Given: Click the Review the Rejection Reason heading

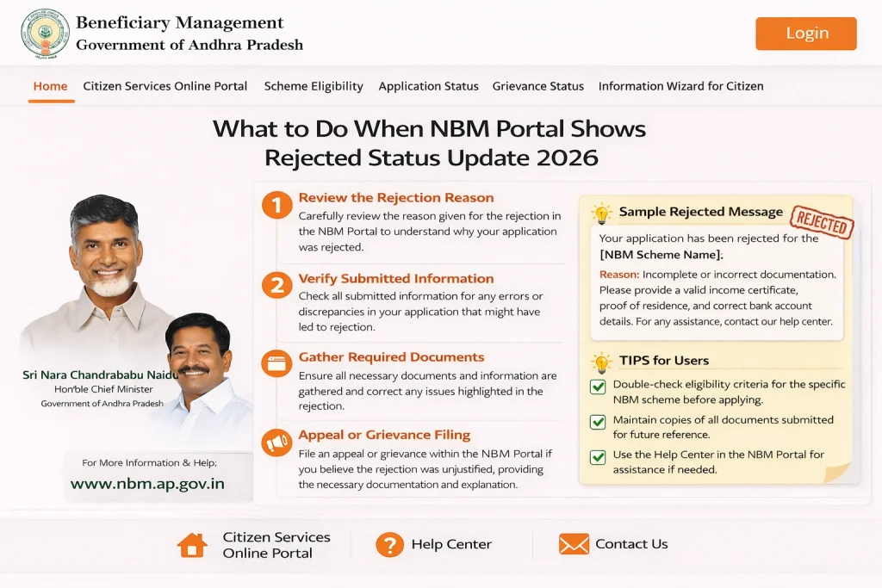Looking at the screenshot, I should click(x=396, y=197).
